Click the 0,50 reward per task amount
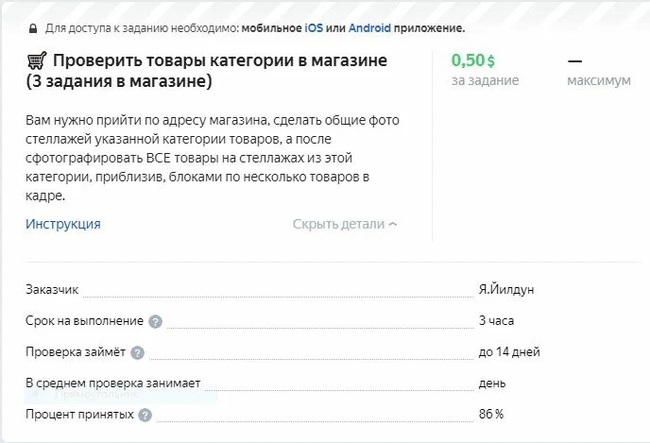 pyautogui.click(x=468, y=61)
